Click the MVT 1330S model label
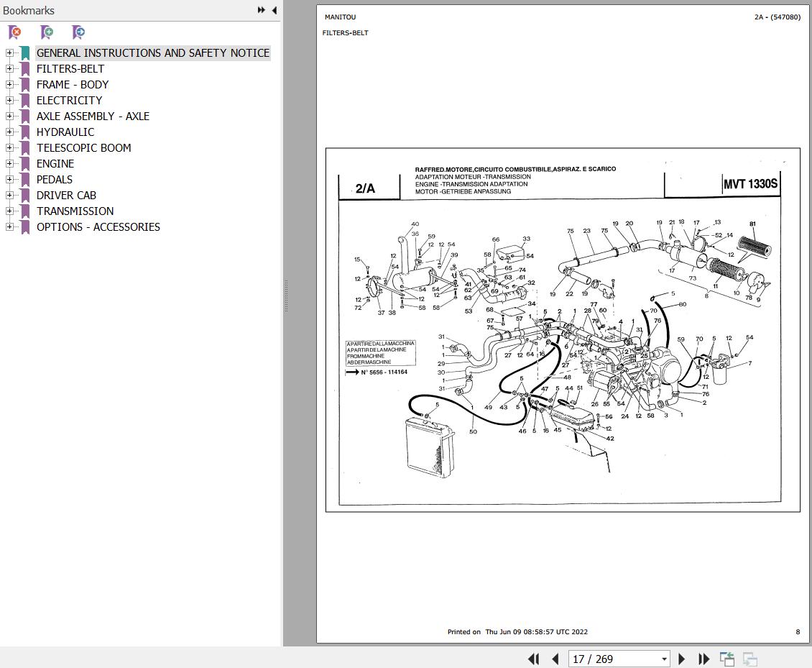This screenshot has height=668, width=812. coord(750,184)
